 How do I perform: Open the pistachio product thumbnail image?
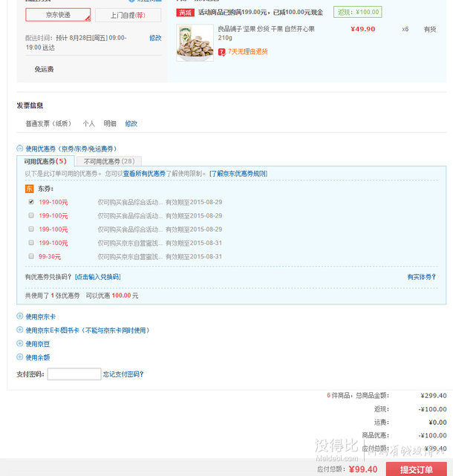(195, 43)
